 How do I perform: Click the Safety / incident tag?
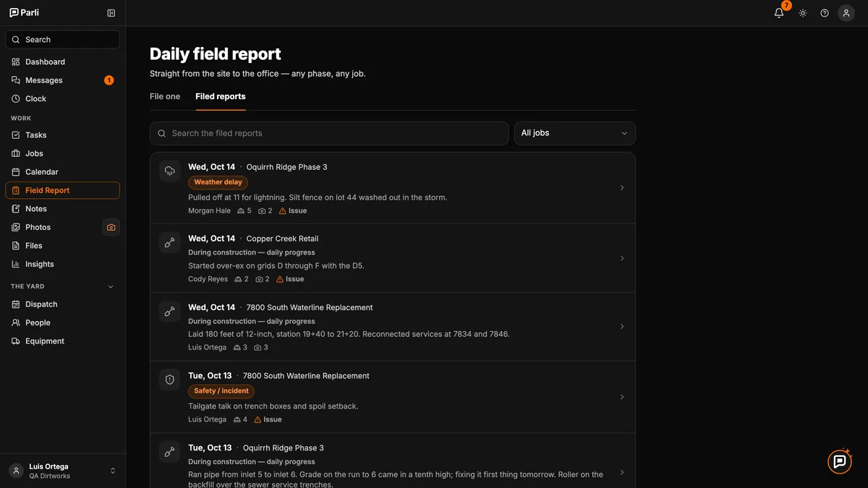pos(221,391)
